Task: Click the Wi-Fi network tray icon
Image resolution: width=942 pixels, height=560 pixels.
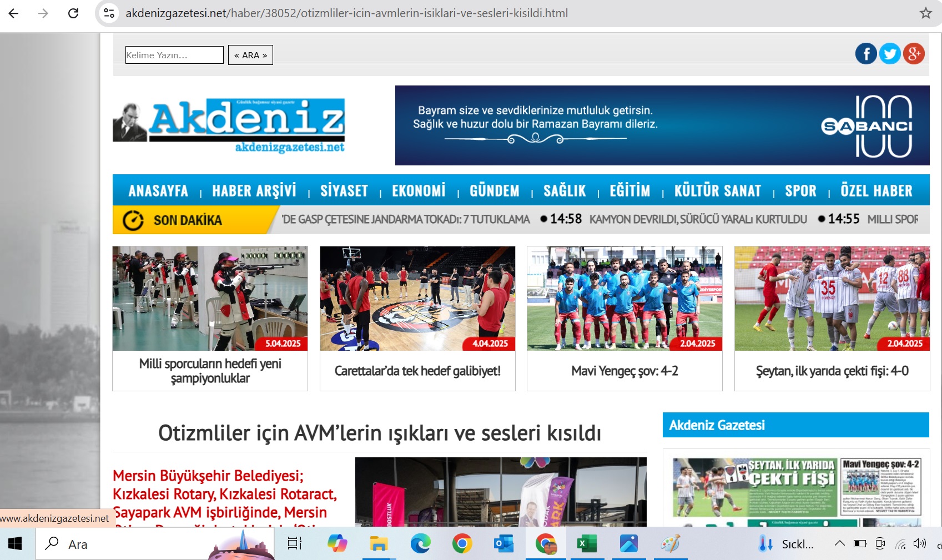Action: (x=900, y=544)
